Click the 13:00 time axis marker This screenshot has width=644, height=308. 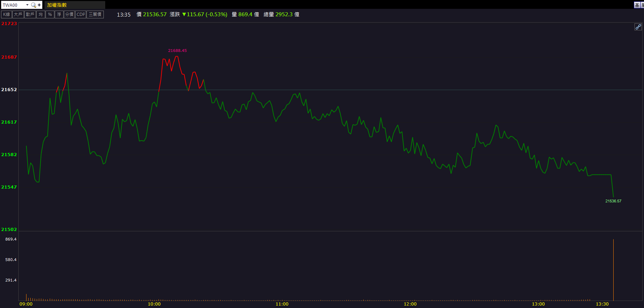[x=538, y=304]
